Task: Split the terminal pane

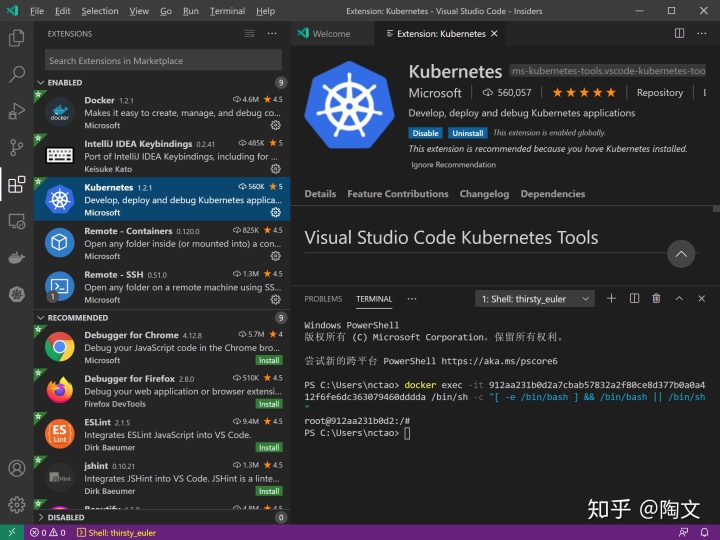Action: coord(634,298)
